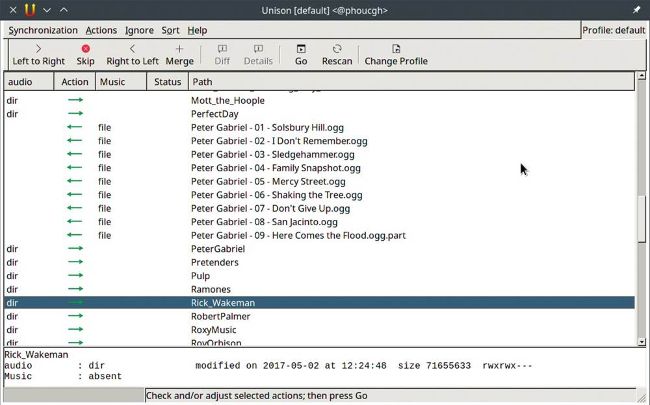Click the Status column header
This screenshot has height=405, width=650.
[167, 81]
